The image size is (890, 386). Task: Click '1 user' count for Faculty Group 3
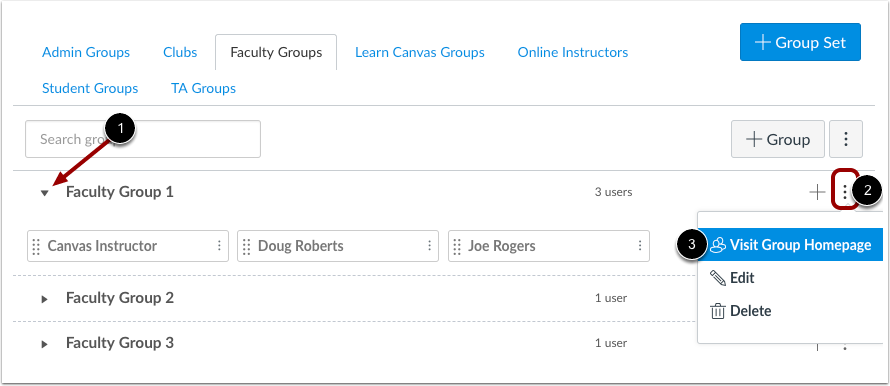point(611,343)
